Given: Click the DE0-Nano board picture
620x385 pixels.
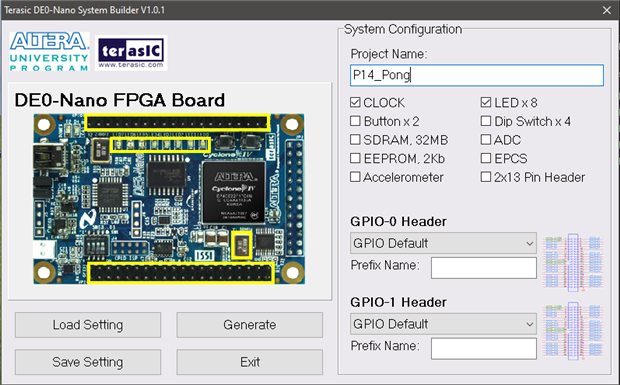Looking at the screenshot, I should coord(169,199).
